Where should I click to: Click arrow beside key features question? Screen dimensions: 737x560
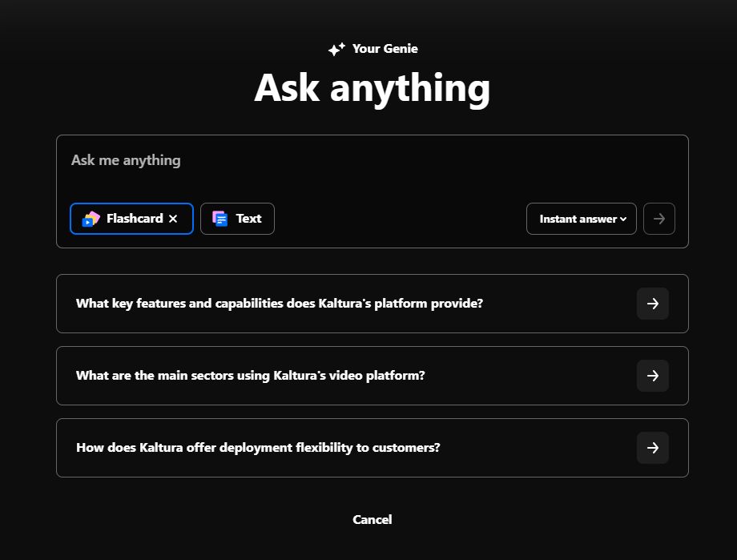click(653, 304)
